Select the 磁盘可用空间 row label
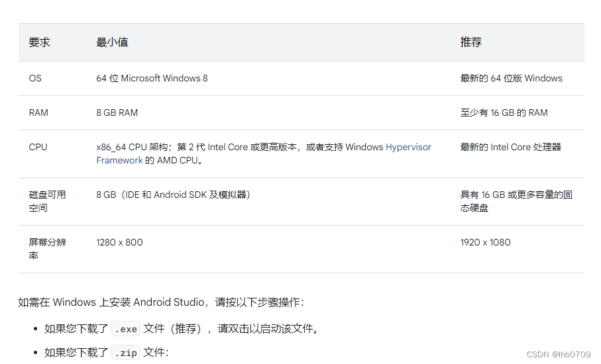 [47, 201]
